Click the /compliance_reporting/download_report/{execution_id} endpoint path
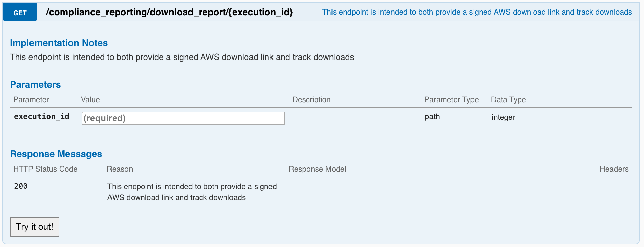The height and width of the screenshot is (247, 644). click(x=169, y=12)
